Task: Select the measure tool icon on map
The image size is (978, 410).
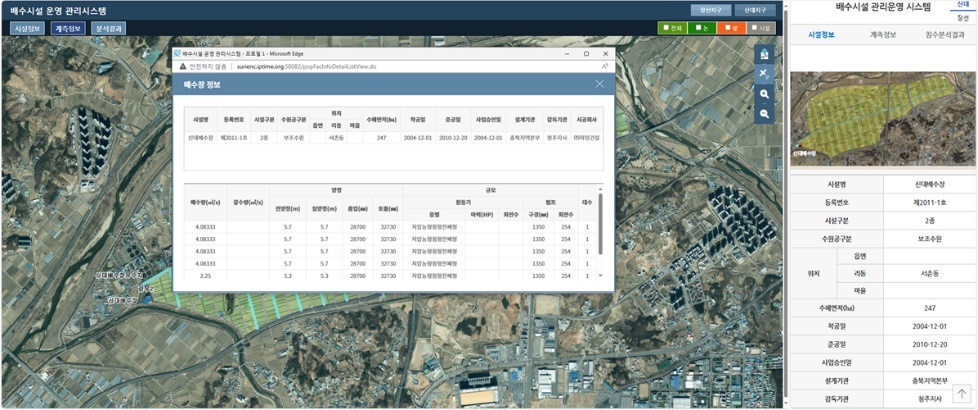Action: coord(764,74)
